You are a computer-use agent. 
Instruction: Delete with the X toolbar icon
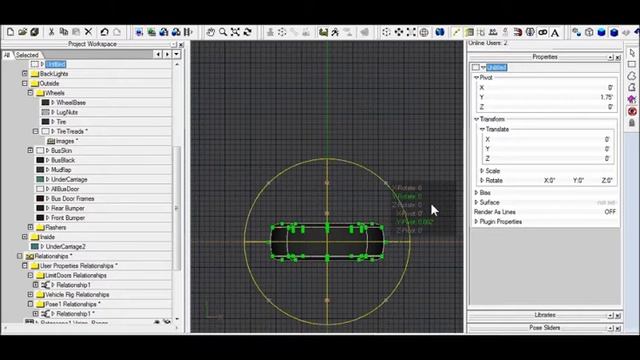click(88, 32)
